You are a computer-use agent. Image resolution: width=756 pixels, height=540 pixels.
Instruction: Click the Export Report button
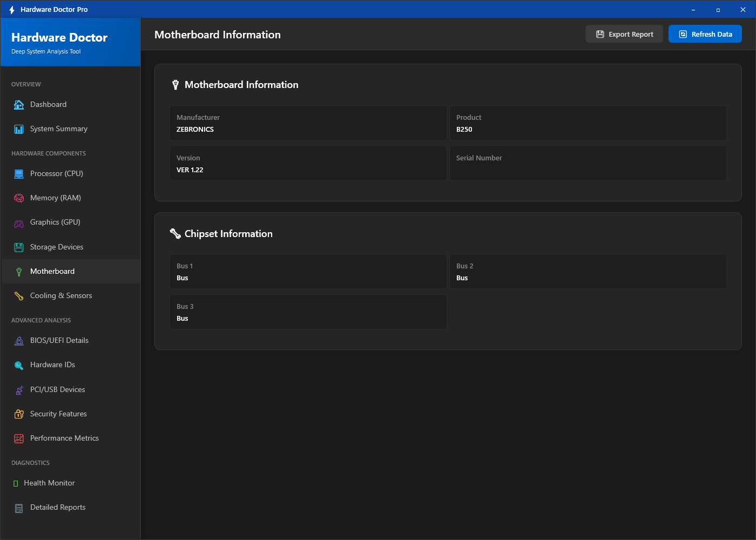tap(624, 34)
